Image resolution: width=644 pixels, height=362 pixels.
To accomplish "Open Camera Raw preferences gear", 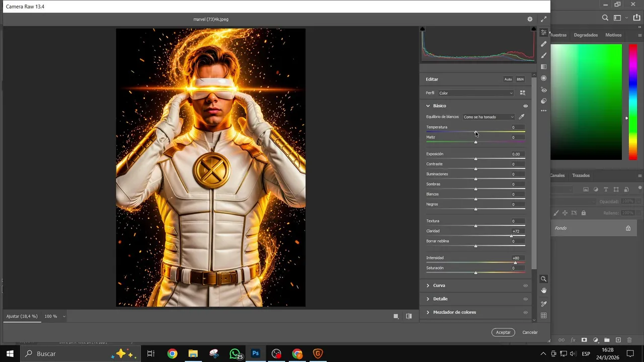I will coord(530,19).
